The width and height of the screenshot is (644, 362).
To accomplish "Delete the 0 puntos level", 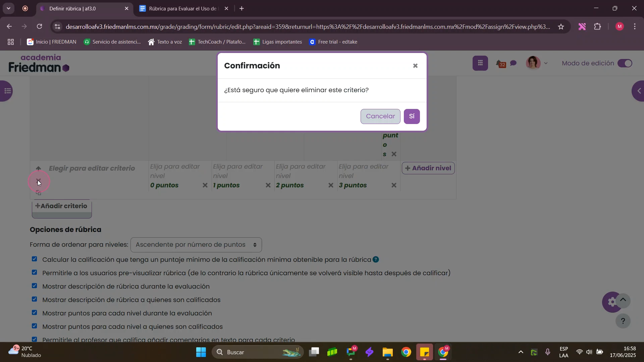I will click(x=205, y=185).
